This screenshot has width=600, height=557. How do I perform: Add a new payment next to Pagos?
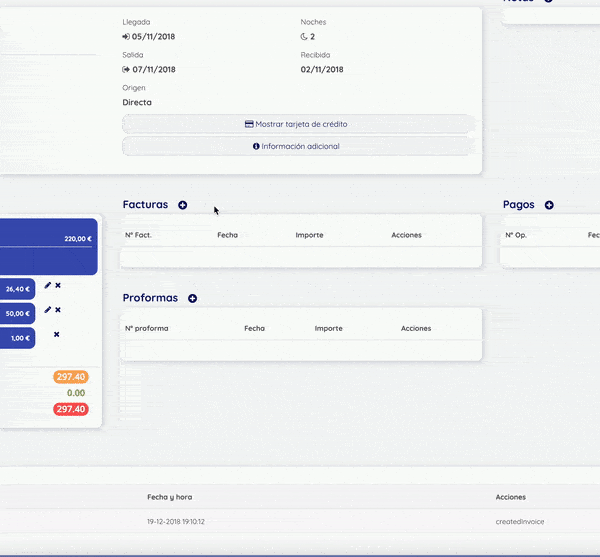[x=549, y=205]
